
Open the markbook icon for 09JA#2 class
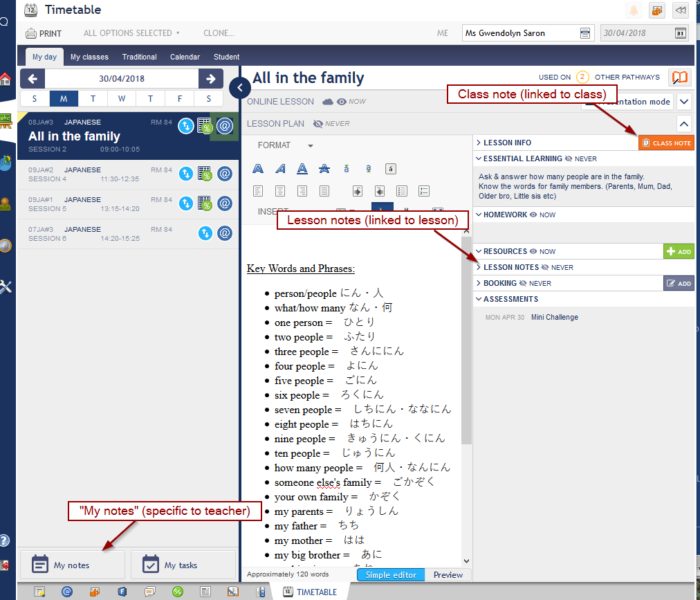pos(205,174)
